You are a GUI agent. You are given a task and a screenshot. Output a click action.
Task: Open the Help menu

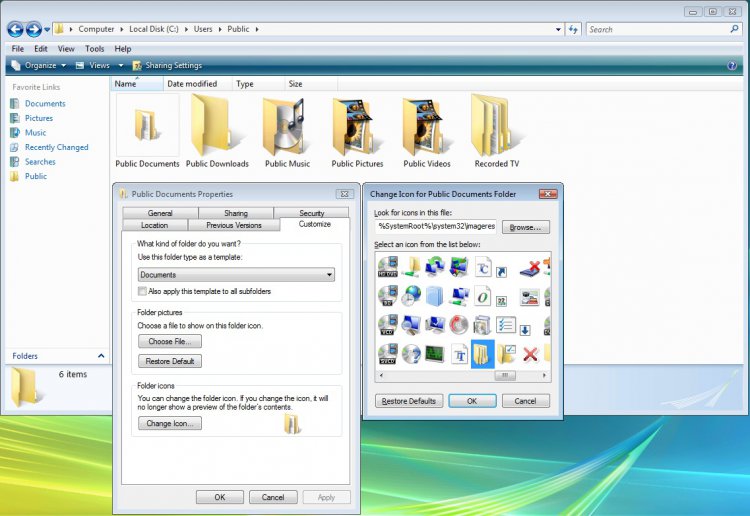coord(122,49)
